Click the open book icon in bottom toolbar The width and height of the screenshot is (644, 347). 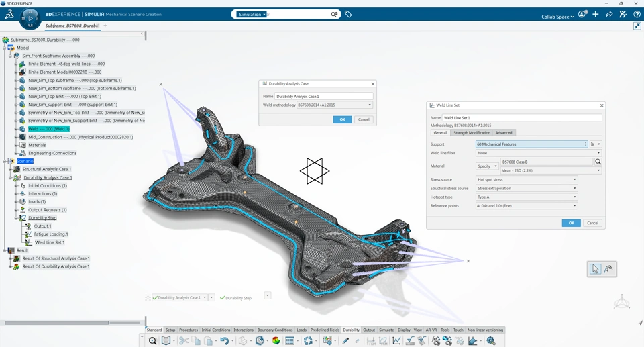point(166,340)
